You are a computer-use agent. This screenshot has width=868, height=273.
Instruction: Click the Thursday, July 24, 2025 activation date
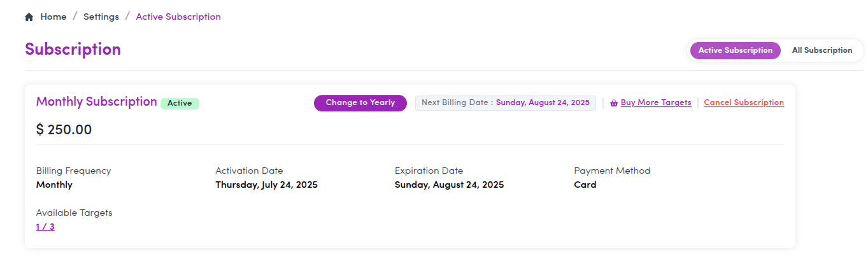coord(267,185)
